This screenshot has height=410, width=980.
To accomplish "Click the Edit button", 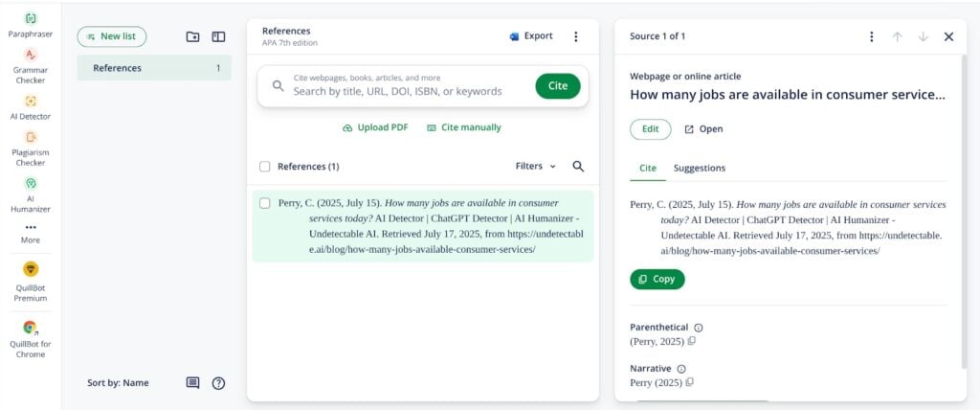I will 651,129.
